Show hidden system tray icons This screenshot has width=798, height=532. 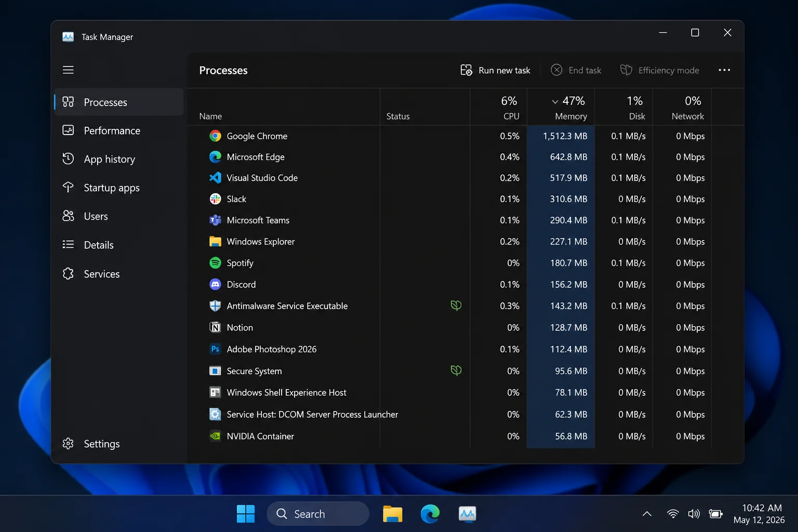click(x=647, y=514)
